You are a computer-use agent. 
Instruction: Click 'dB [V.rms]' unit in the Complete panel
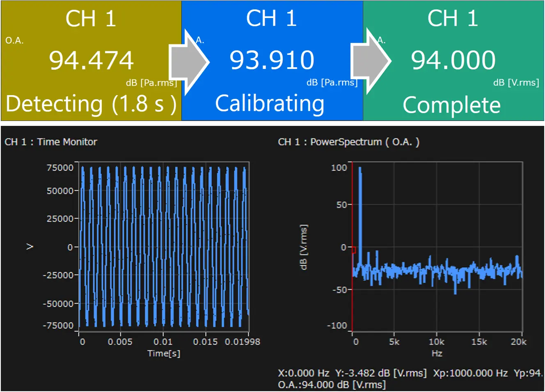[x=516, y=82]
